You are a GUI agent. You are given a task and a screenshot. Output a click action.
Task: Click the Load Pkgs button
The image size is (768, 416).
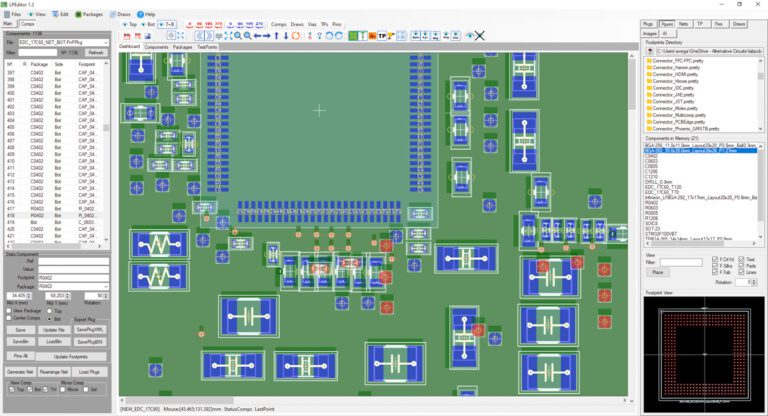point(89,372)
